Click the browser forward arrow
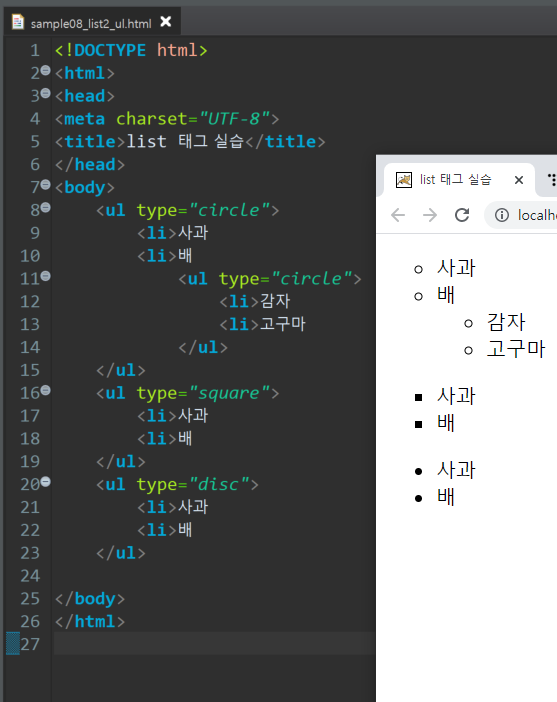This screenshot has height=702, width=557. (x=430, y=215)
